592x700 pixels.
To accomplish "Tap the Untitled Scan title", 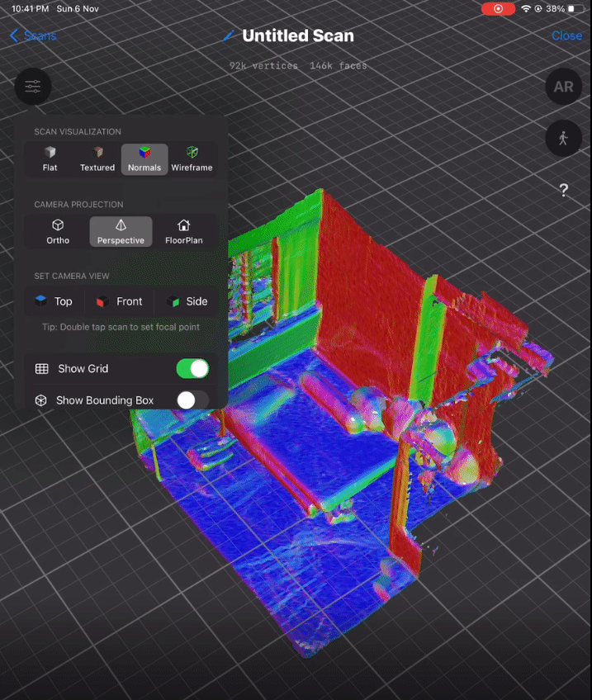I will (x=297, y=35).
